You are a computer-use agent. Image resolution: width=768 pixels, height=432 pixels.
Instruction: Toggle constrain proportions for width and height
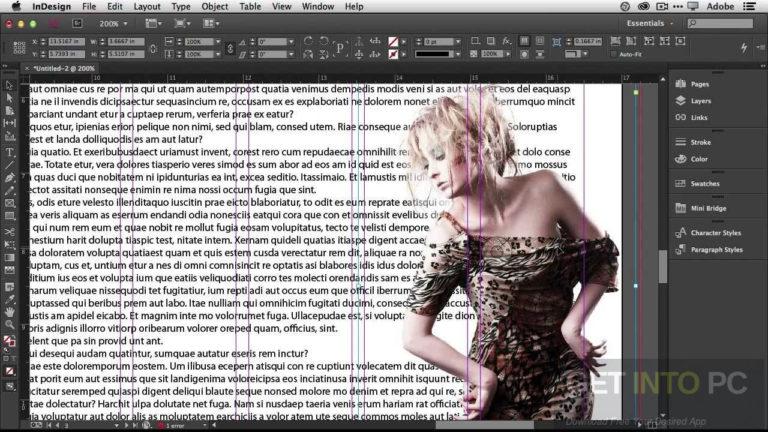click(x=153, y=48)
